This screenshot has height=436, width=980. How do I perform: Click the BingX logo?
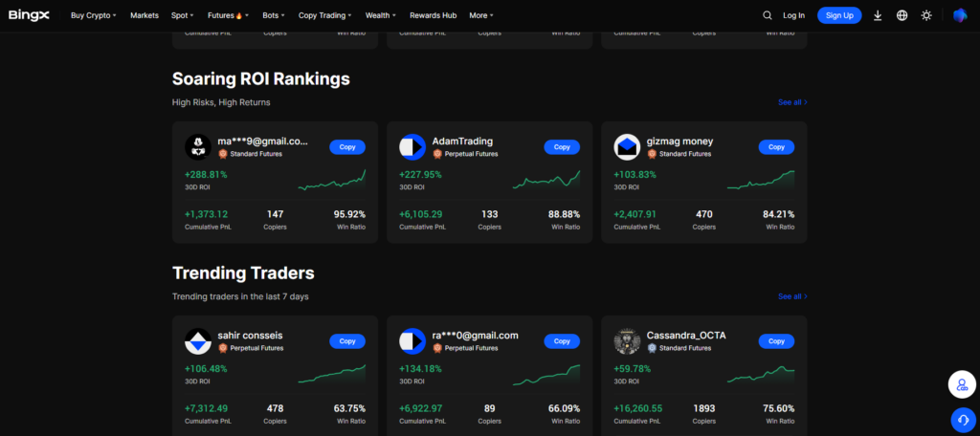click(x=29, y=15)
